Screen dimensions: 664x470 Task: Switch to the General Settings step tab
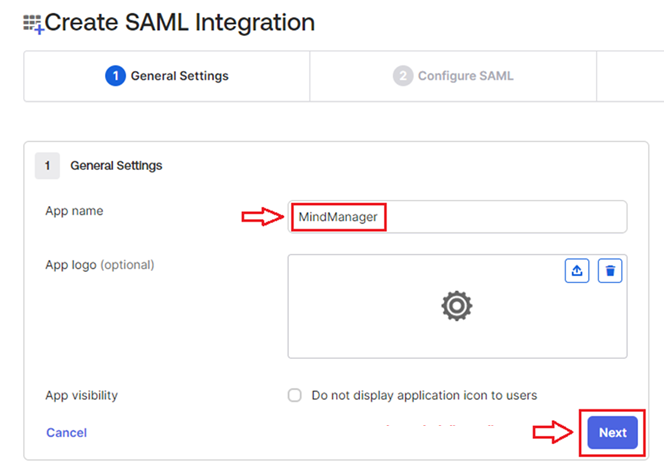click(167, 76)
